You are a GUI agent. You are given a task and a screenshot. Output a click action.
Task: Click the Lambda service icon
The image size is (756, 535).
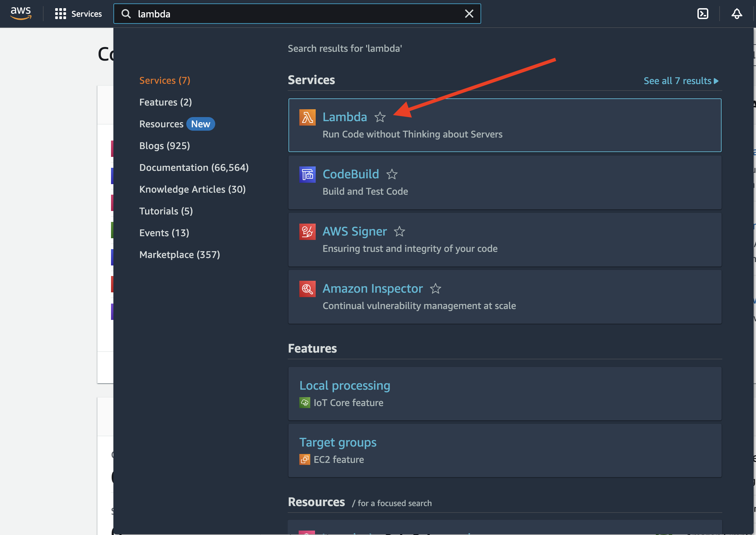click(307, 117)
